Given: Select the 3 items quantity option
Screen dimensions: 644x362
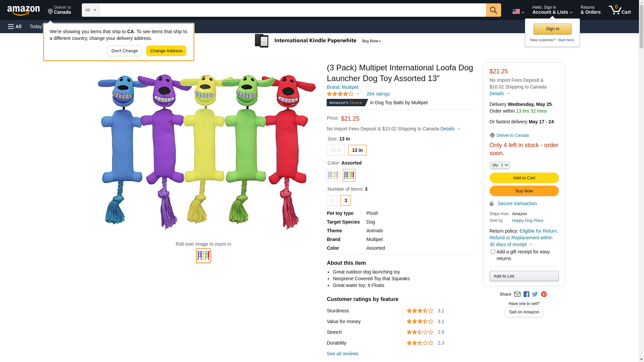Looking at the screenshot, I should (345, 200).
